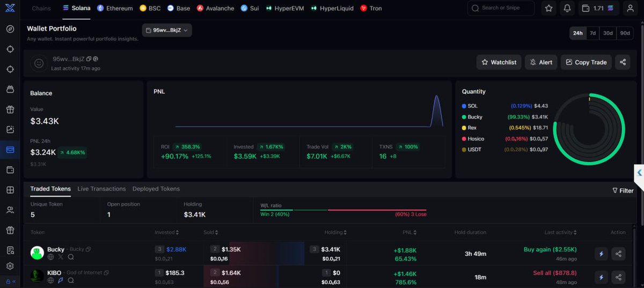
Task: Search Bucky with magnifier icon
Action: [71, 257]
